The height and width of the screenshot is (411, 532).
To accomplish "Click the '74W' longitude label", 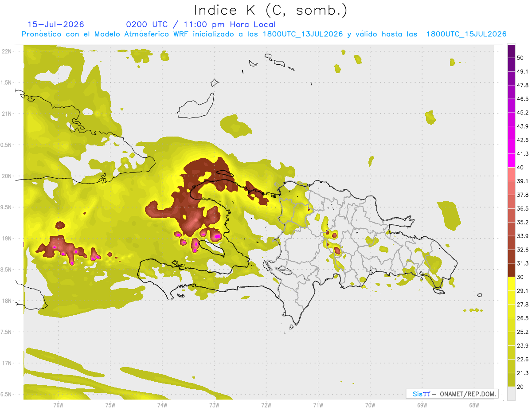I will point(162,405).
